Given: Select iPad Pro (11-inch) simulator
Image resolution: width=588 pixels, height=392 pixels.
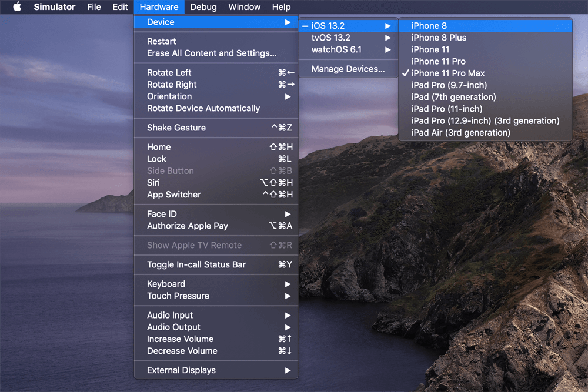Looking at the screenshot, I should [x=485, y=109].
